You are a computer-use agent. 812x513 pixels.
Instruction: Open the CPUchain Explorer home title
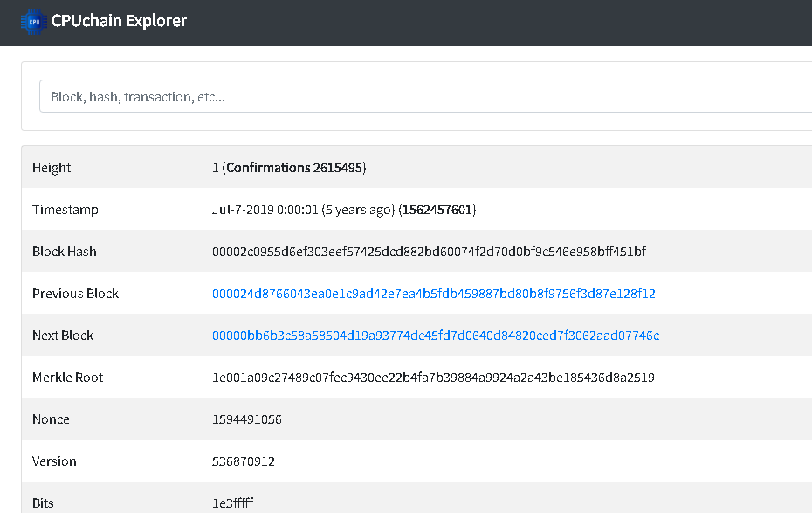(119, 21)
